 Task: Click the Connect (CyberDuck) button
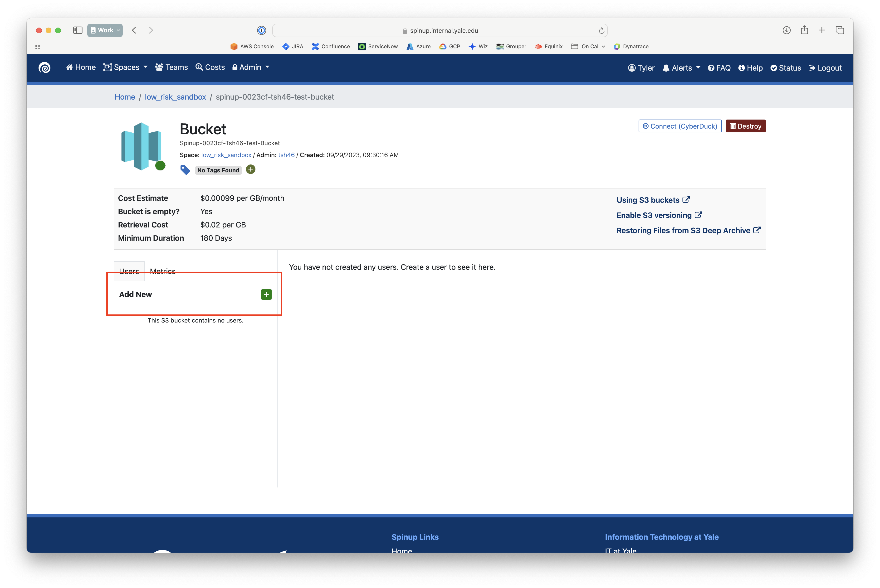[680, 126]
